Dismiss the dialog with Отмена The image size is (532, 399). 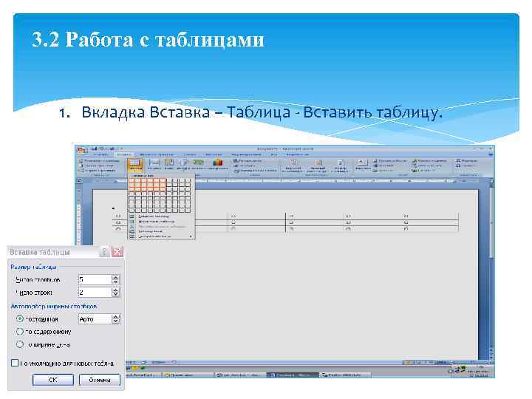click(x=100, y=380)
